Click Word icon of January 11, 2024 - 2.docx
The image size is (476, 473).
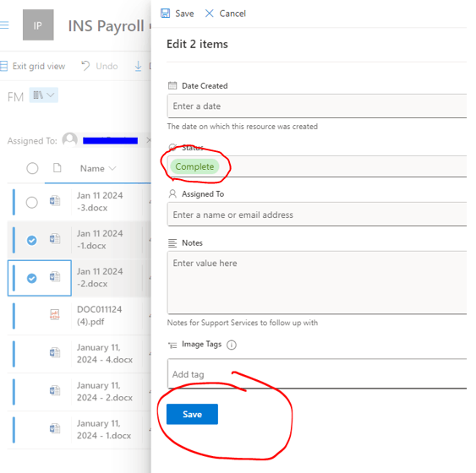(x=55, y=390)
